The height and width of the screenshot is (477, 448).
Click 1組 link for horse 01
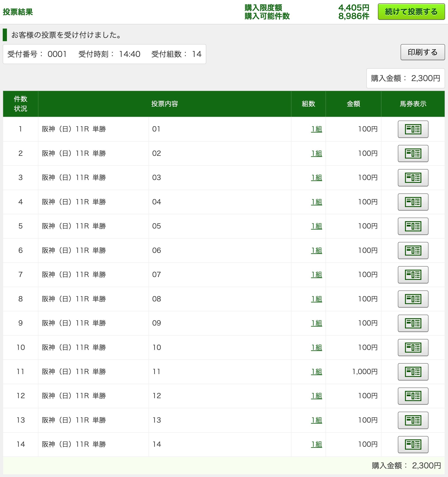pos(316,129)
